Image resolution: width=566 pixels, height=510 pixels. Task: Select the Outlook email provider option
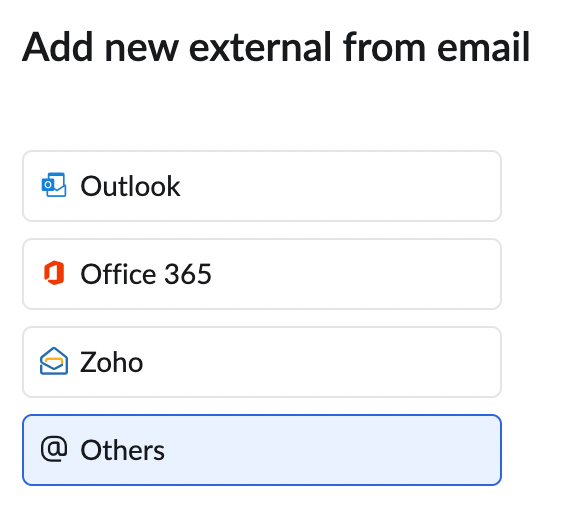262,186
